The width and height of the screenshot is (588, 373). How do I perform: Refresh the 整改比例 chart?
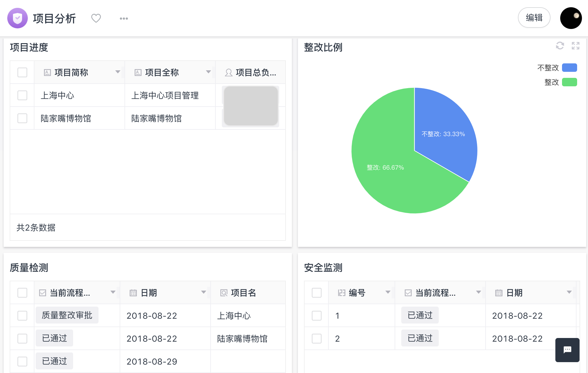[560, 46]
